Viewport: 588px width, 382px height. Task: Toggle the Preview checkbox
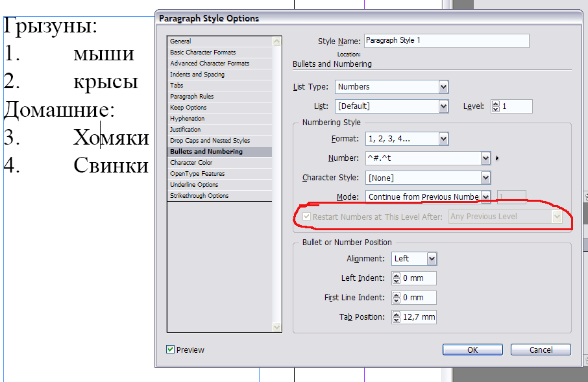(170, 350)
